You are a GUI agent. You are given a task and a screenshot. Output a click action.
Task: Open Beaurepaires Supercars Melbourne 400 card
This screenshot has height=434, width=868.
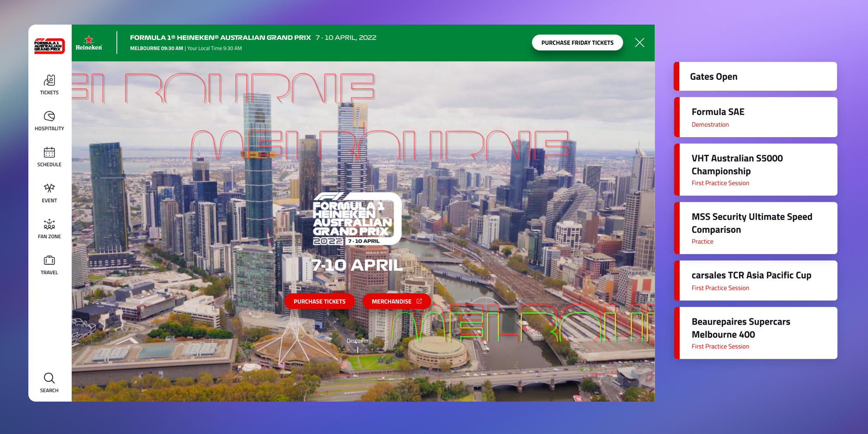point(756,333)
